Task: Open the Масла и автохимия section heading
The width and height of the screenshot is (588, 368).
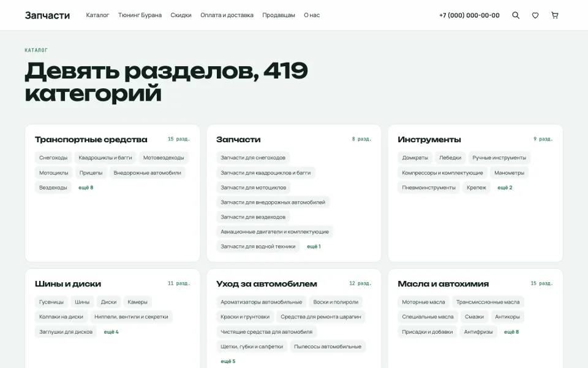Action: [x=443, y=283]
